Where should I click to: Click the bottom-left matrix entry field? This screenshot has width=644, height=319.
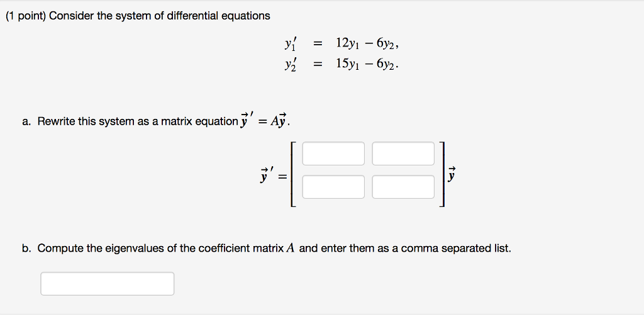pos(333,187)
